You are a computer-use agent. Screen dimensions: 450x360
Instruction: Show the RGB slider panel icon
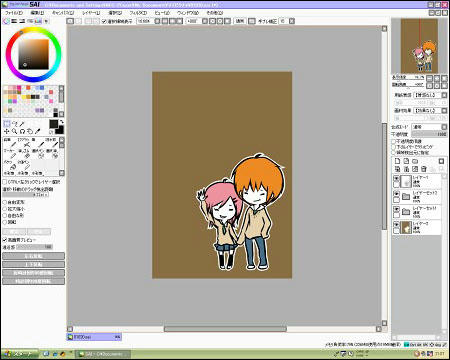click(x=14, y=21)
